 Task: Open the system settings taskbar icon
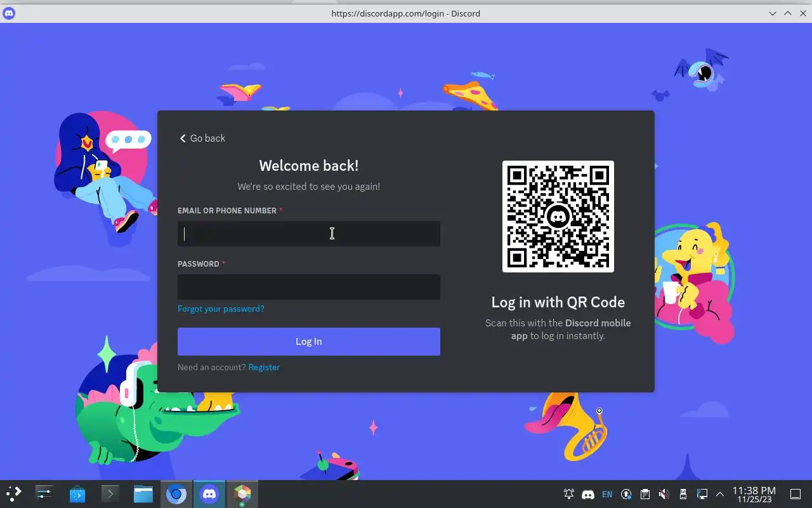click(44, 493)
